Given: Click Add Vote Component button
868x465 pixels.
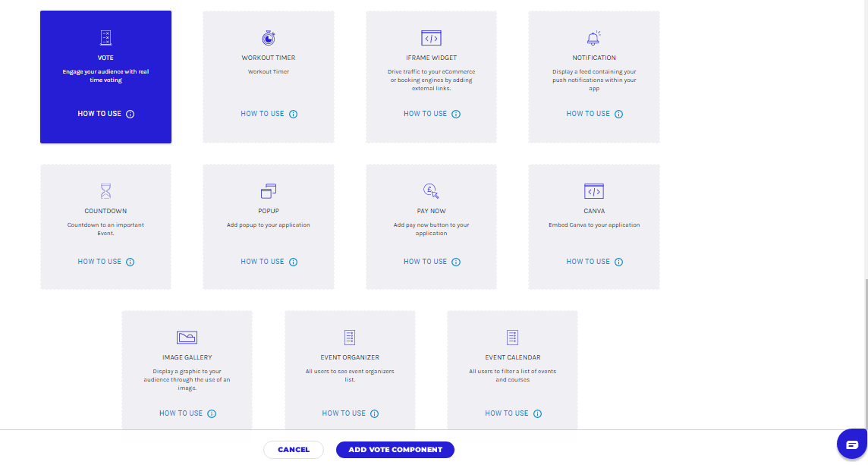Looking at the screenshot, I should coord(395,450).
